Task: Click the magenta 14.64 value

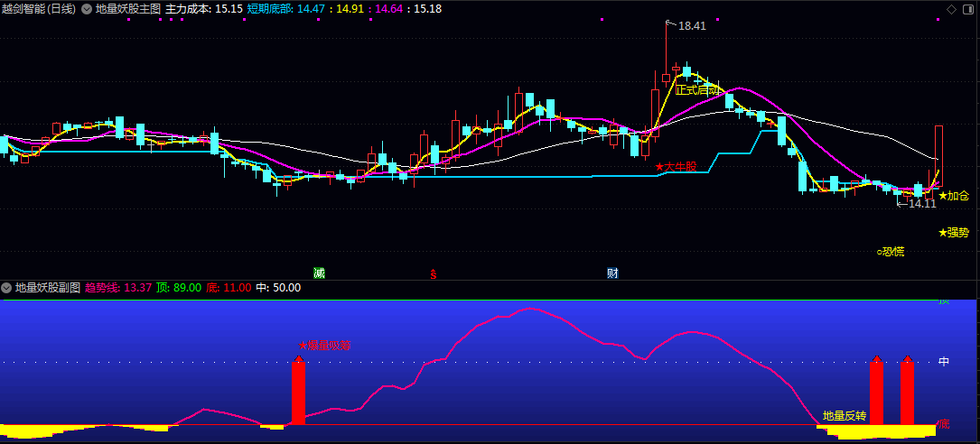Action: (389, 9)
